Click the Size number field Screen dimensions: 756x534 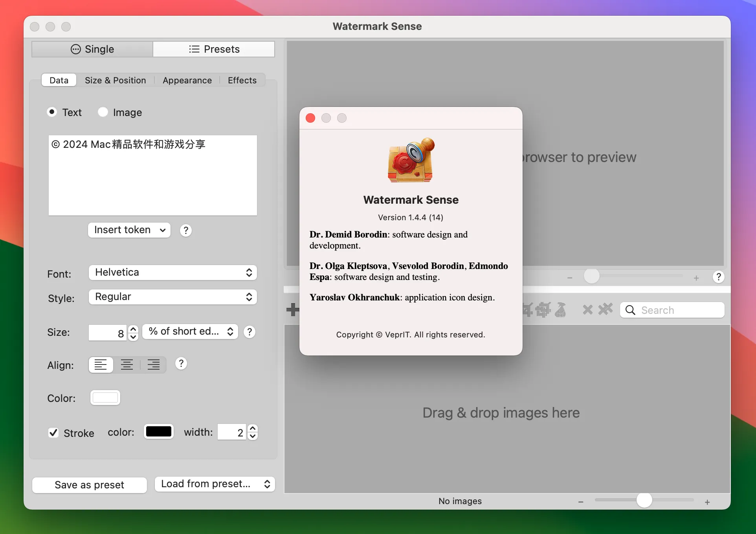tap(108, 333)
